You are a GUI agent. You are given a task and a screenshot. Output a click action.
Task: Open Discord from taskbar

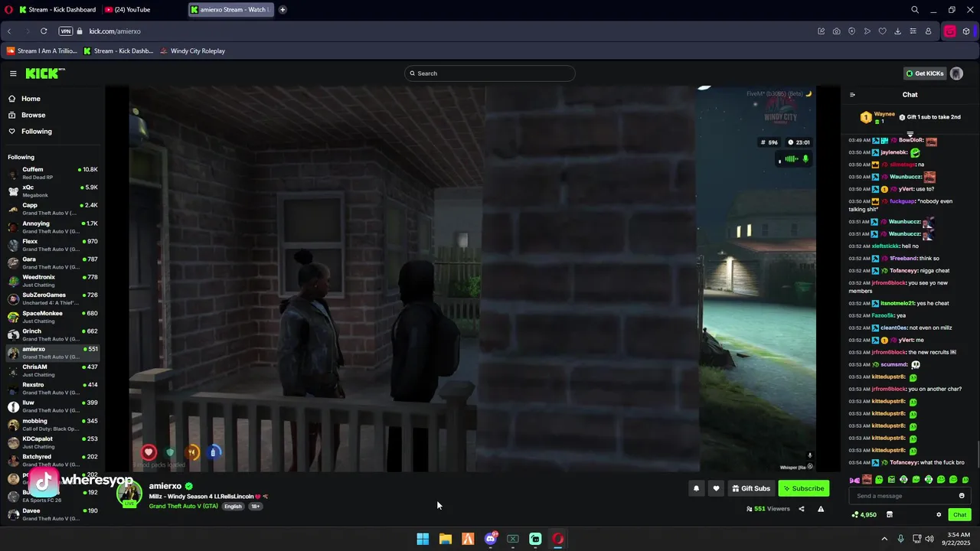pyautogui.click(x=491, y=539)
